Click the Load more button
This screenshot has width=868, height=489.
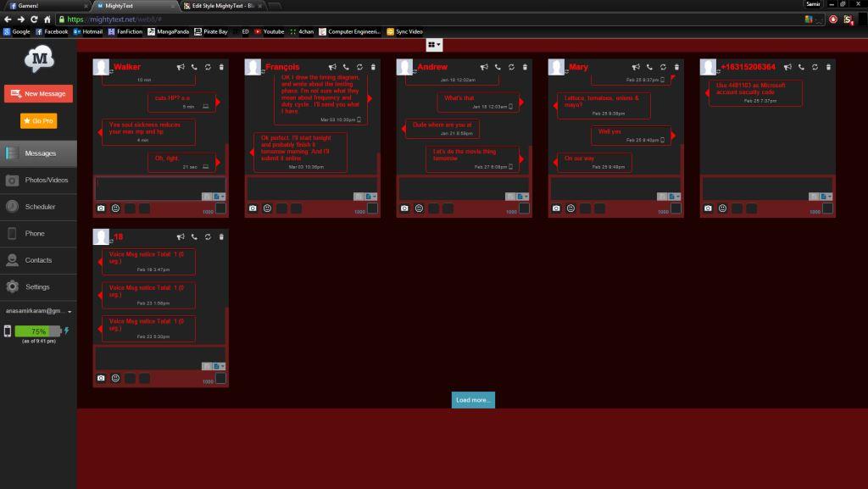pyautogui.click(x=473, y=400)
